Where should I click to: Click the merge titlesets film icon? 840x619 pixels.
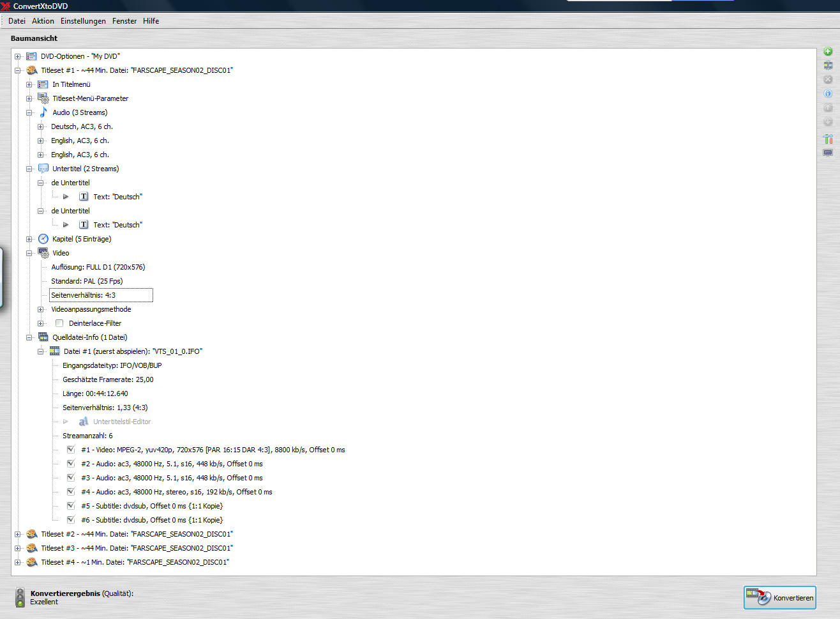coord(828,65)
